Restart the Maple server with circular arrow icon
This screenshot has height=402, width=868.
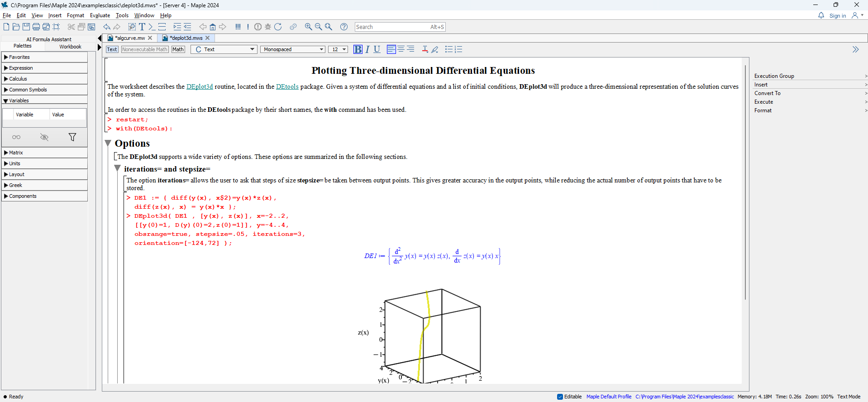[x=278, y=27]
